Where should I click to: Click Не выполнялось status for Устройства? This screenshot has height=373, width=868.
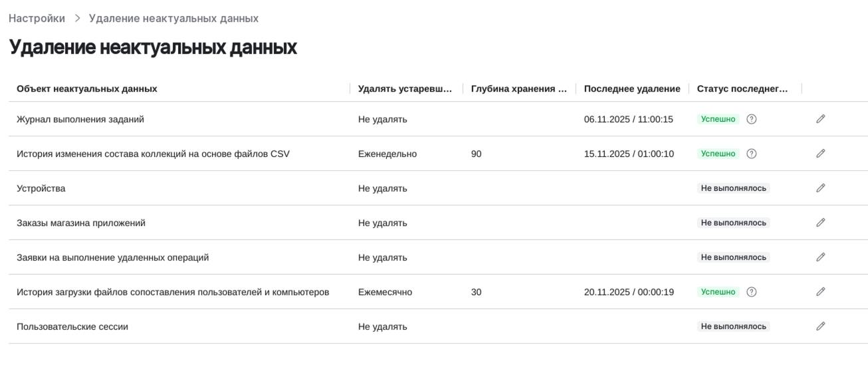click(734, 188)
